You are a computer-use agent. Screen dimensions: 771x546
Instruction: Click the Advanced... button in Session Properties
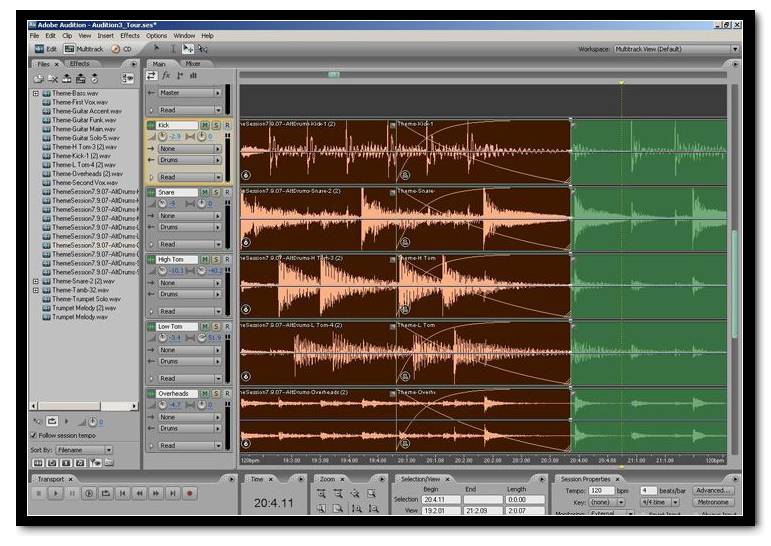[713, 490]
